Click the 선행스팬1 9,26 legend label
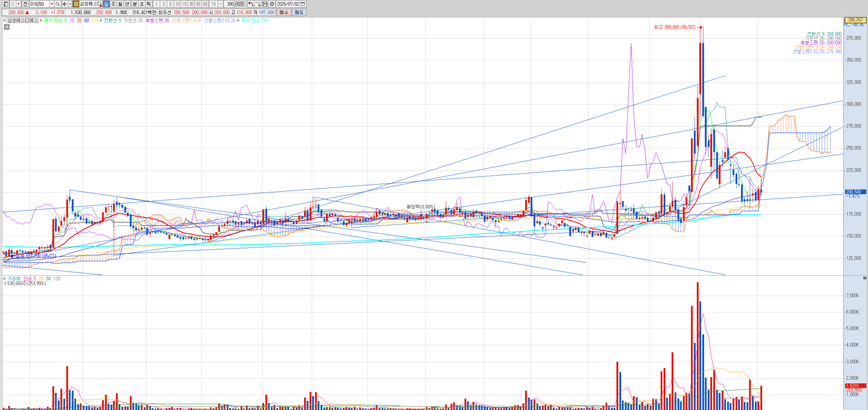The image size is (868, 410). [186, 20]
